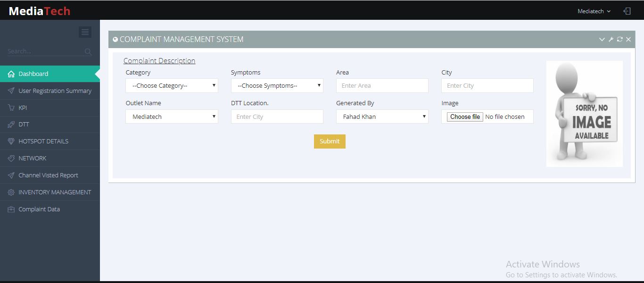644x283 pixels.
Task: Close the Complaint Management System panel
Action: click(628, 40)
